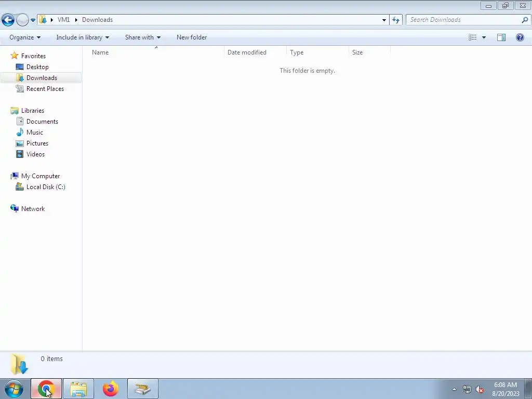Open the view options dropdown arrow
This screenshot has height=399, width=532.
point(484,37)
